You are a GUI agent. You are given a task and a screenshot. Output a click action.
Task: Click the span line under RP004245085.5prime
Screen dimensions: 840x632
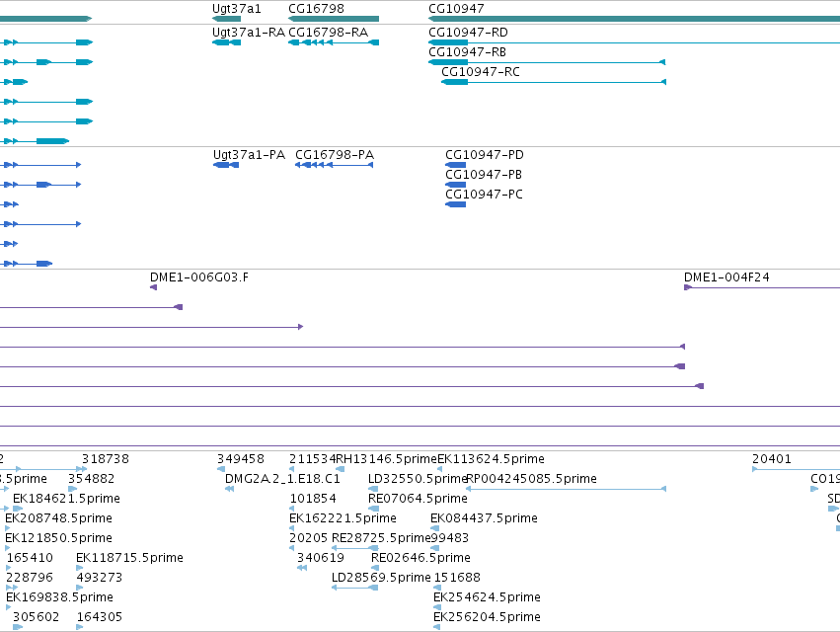coord(567,489)
